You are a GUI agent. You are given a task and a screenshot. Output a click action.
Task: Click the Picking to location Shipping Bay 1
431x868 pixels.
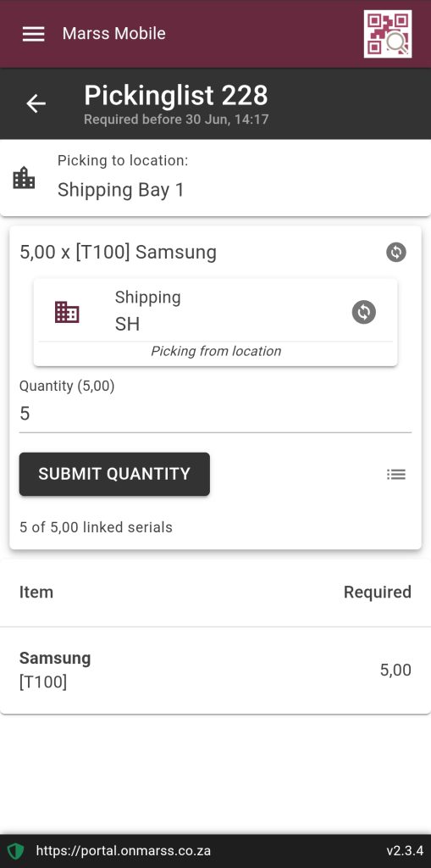point(215,178)
